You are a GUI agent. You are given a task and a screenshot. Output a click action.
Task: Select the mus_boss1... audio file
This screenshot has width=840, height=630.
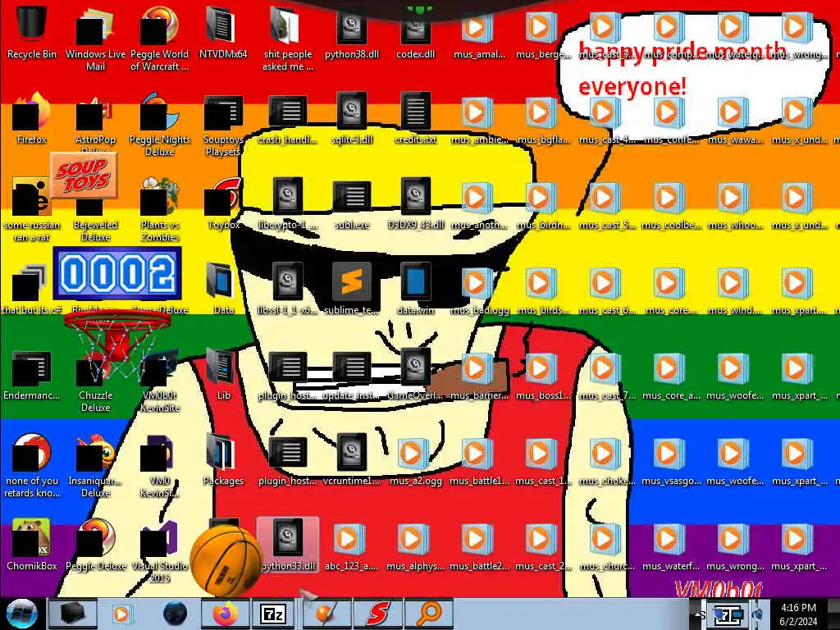(x=543, y=374)
